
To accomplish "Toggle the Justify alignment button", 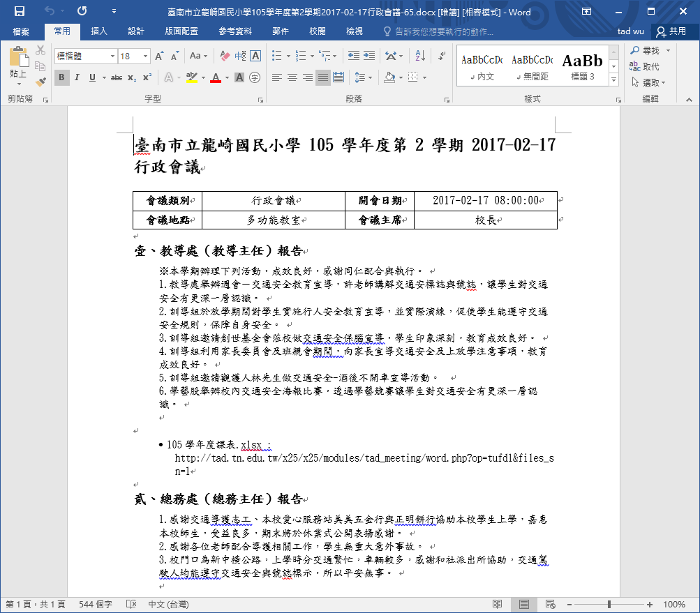I will pos(323,77).
